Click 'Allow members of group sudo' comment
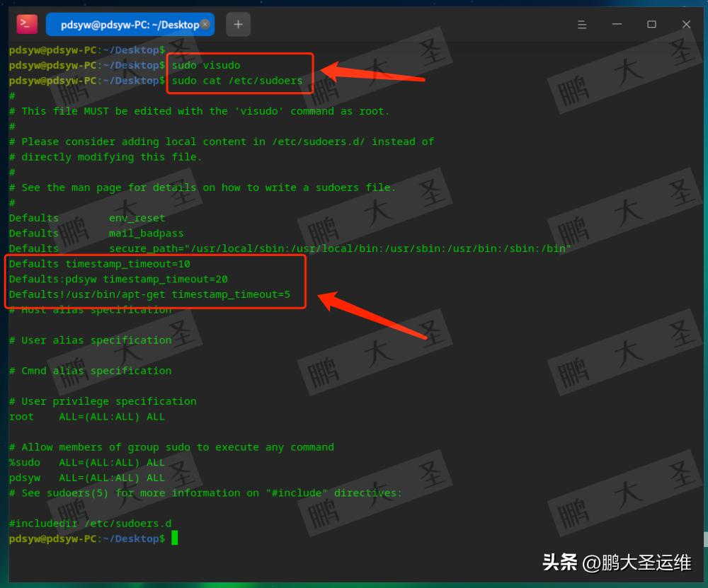The image size is (708, 588). (171, 447)
